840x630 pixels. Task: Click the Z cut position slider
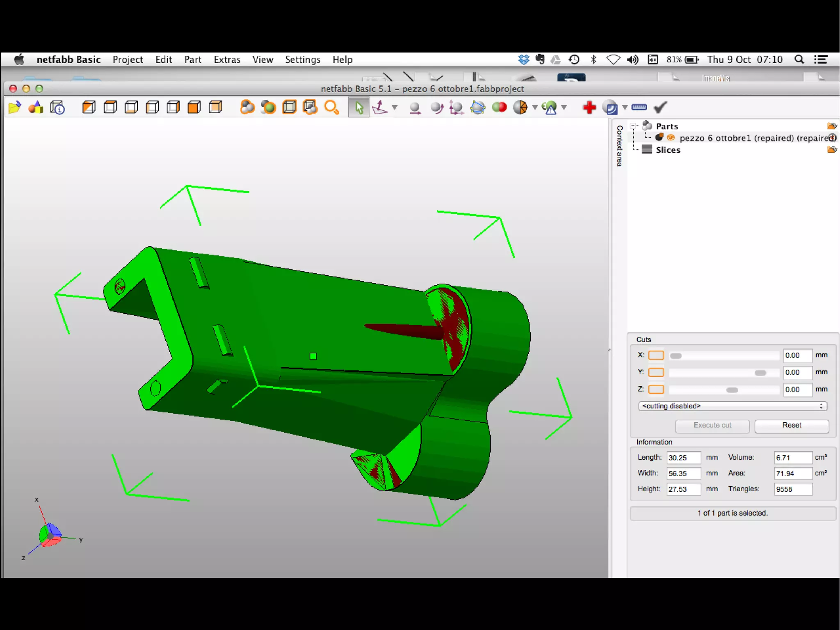pos(724,389)
